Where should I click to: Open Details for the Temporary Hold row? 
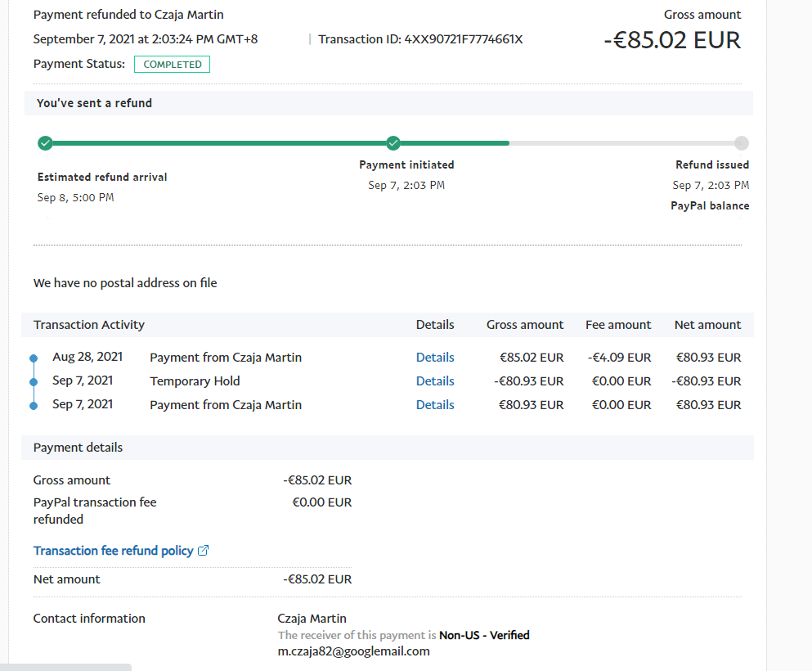tap(434, 381)
